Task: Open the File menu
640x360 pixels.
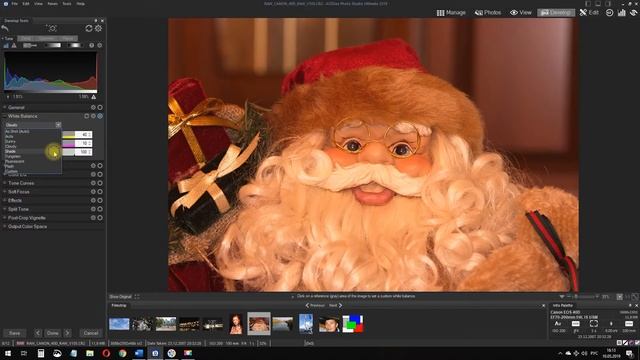Action: click(x=14, y=4)
